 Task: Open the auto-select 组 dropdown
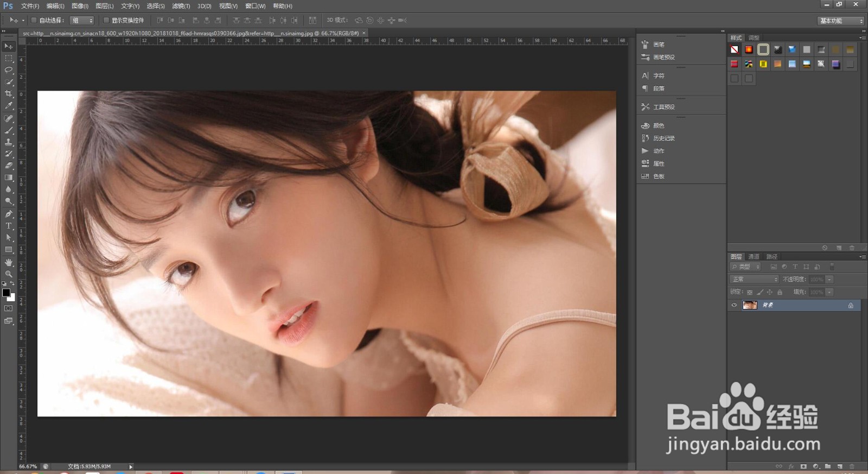[82, 20]
